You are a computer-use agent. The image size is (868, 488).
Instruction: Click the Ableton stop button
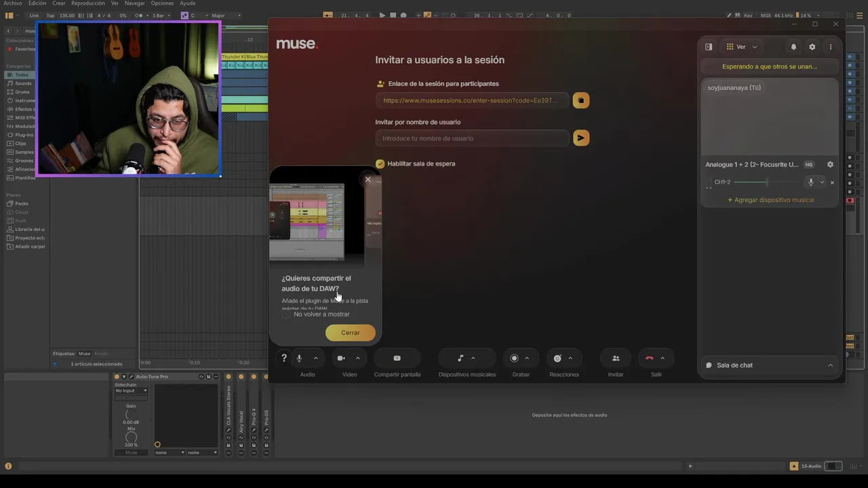[x=393, y=15]
